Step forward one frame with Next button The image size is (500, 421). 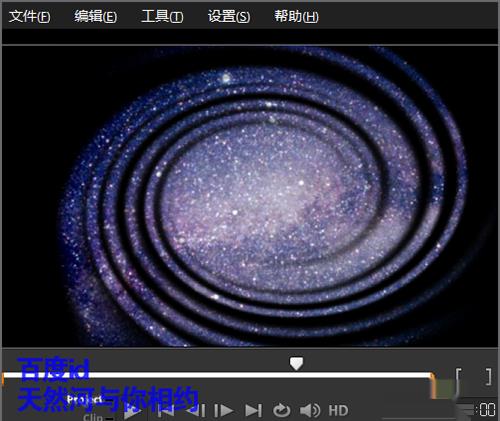tap(223, 411)
